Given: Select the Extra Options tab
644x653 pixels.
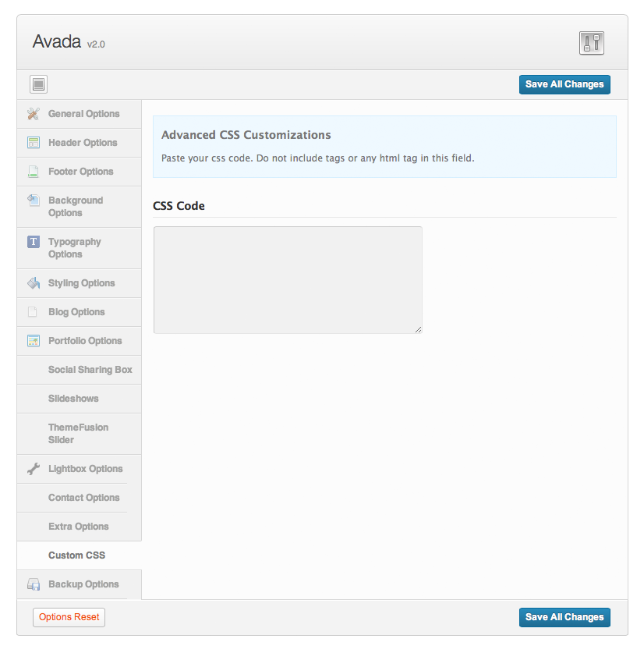Looking at the screenshot, I should [79, 527].
